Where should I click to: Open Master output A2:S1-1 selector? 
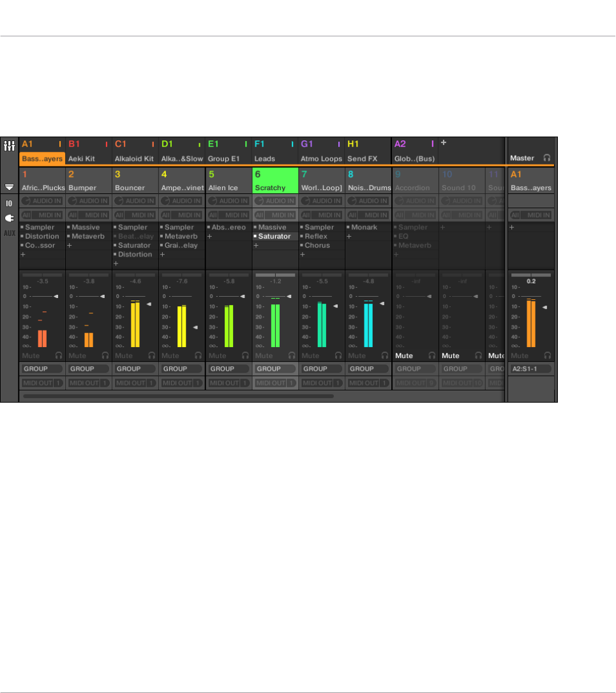530,369
